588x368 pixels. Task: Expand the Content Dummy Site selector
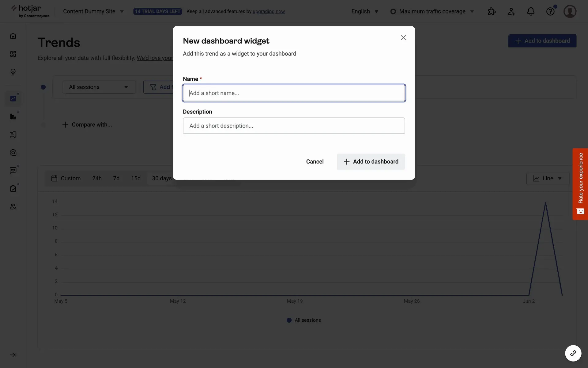[x=93, y=11]
